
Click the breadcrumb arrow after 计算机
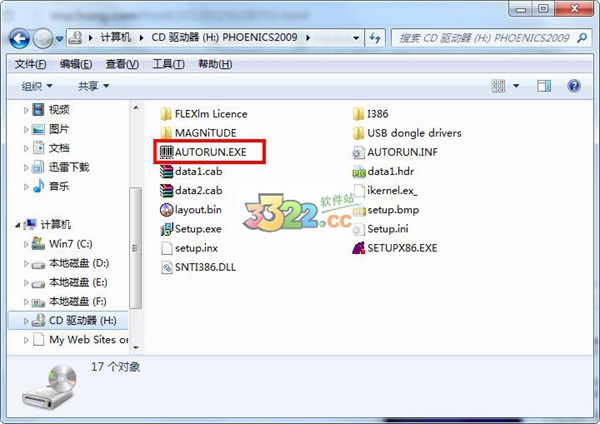coord(141,38)
